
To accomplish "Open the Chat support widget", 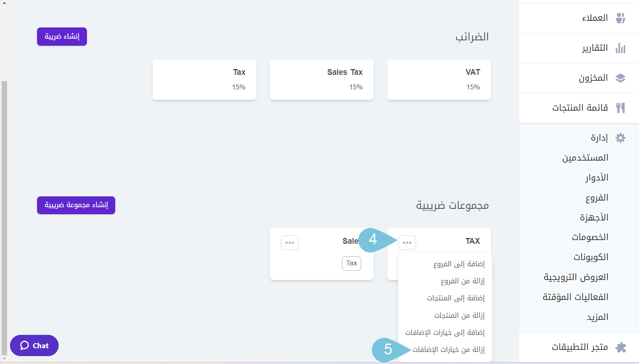I will point(34,345).
